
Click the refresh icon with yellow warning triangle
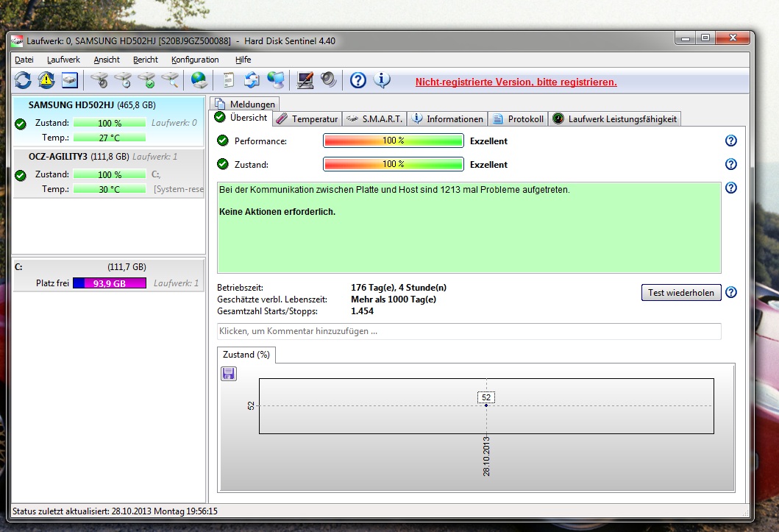point(46,79)
